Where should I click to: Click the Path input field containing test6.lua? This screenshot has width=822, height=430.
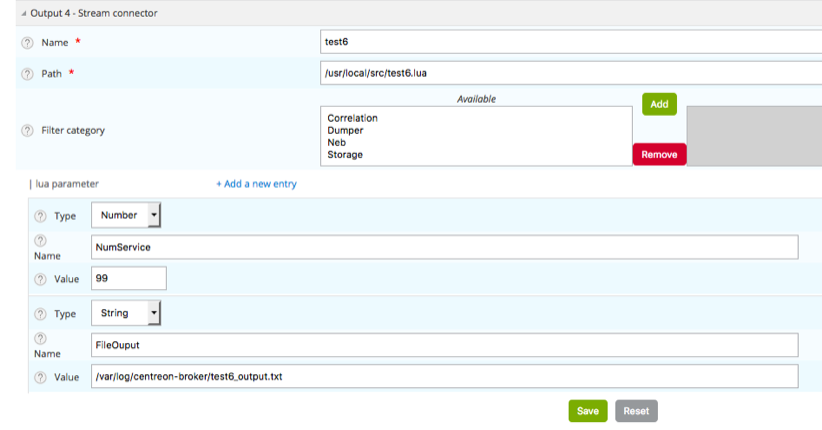570,73
